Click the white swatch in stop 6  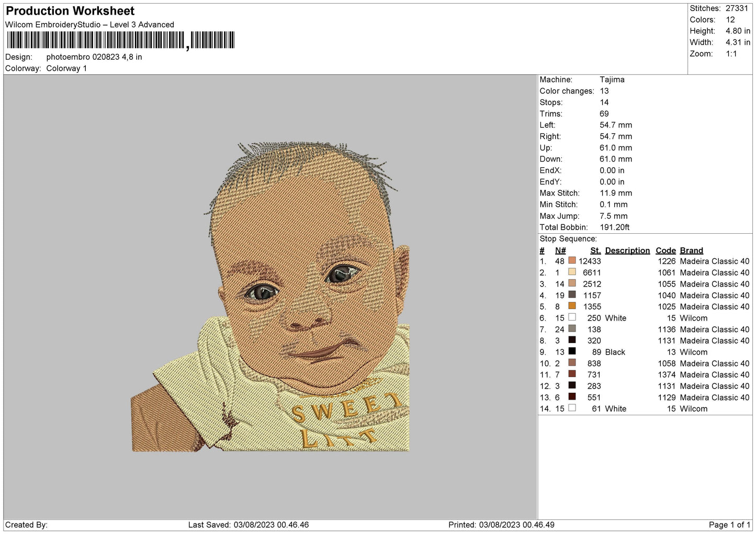[x=572, y=317]
